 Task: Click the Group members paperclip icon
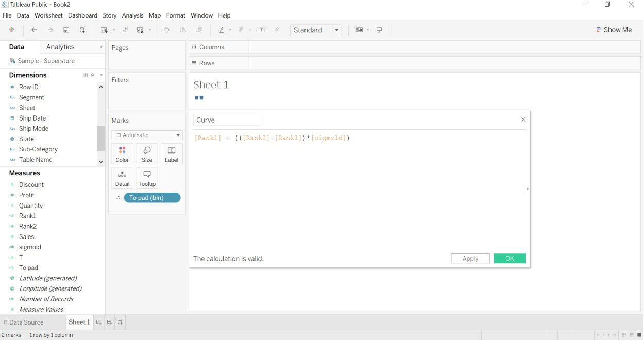tap(241, 30)
